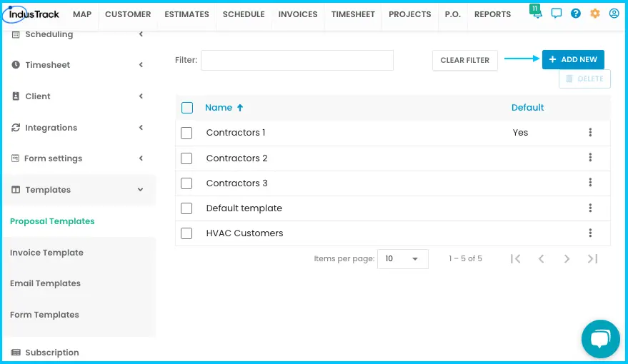Viewport: 628px width, 364px height.
Task: Click the HVAC Customers template name
Action: (x=244, y=233)
